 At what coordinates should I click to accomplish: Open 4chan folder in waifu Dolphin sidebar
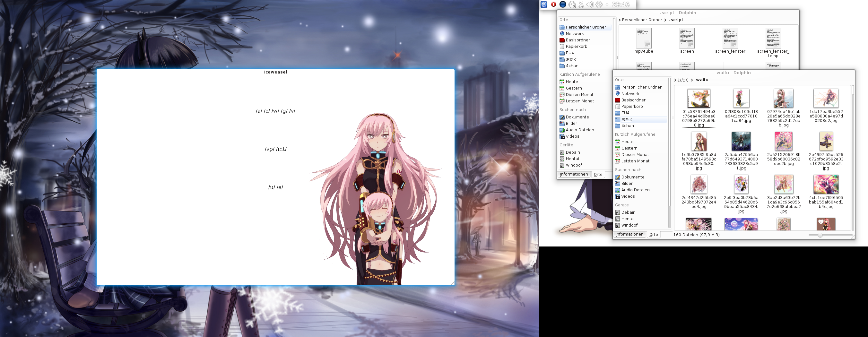click(640, 126)
